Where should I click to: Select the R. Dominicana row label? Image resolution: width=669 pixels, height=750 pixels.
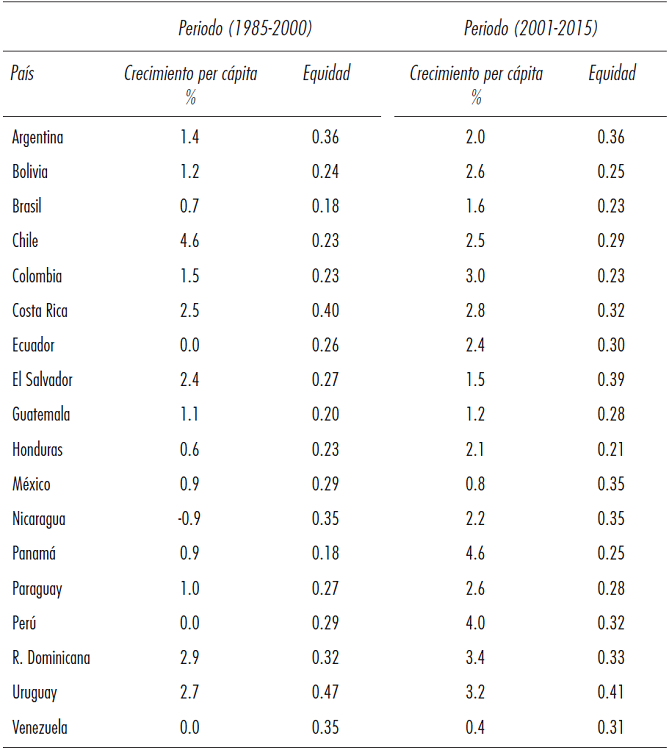pos(51,658)
